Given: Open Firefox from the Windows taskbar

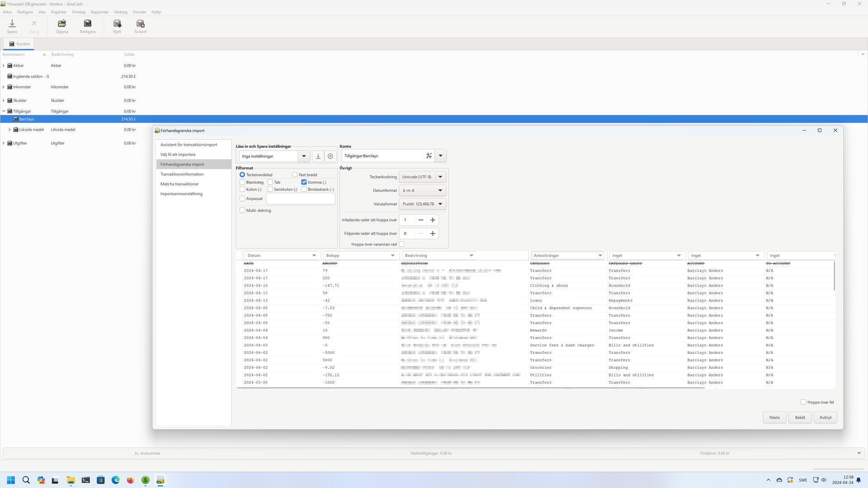Looking at the screenshot, I should pos(130,480).
